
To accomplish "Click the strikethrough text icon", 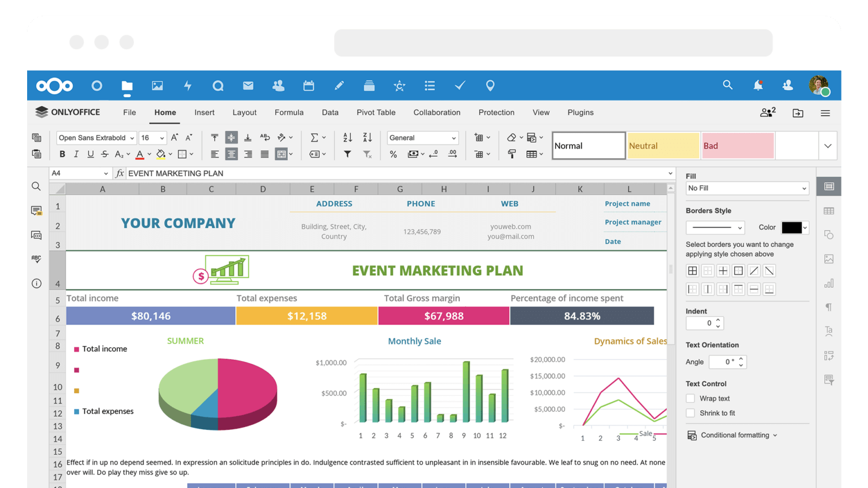I will click(x=105, y=154).
